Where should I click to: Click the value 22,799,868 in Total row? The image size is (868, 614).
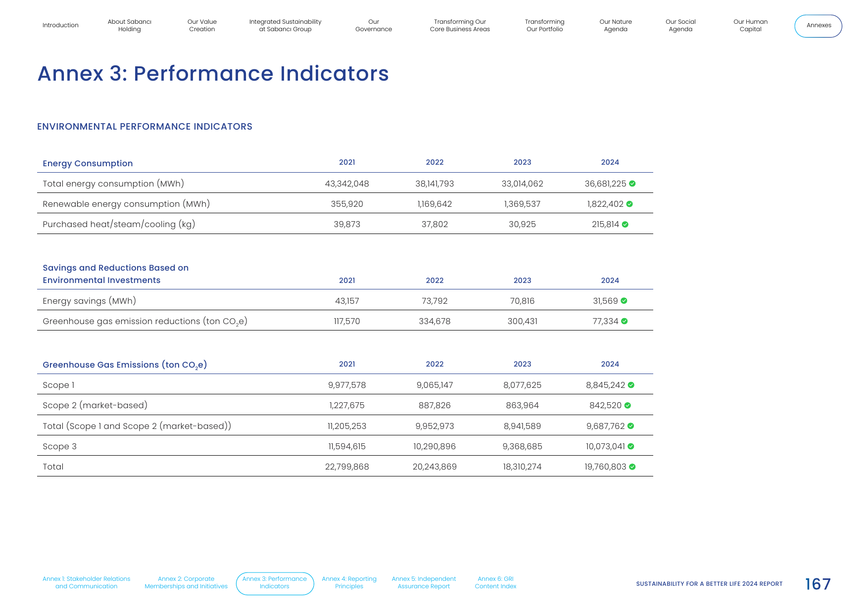coord(347,467)
